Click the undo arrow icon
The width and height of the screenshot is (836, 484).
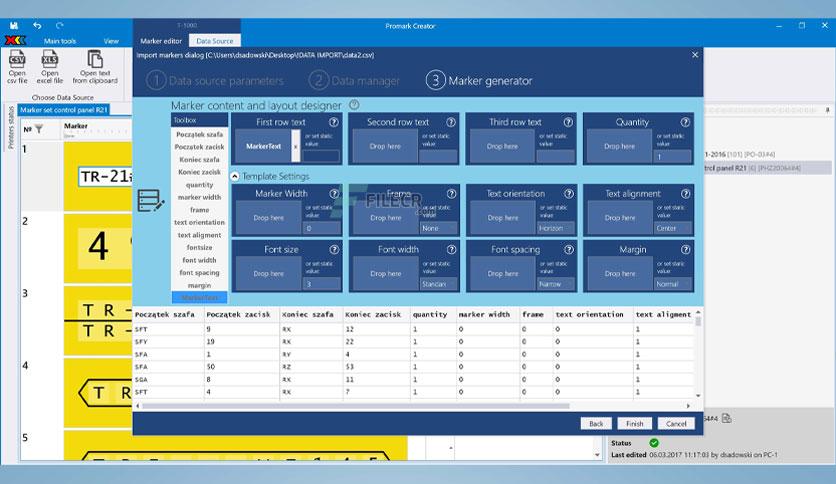37,25
